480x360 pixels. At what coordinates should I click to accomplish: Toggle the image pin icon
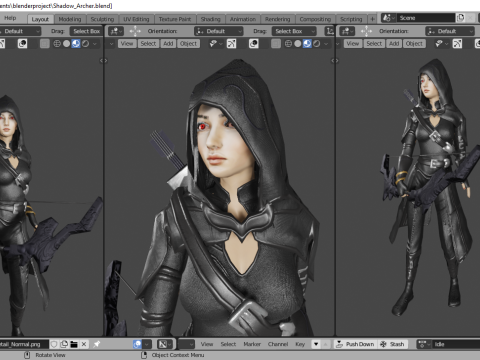pyautogui.click(x=97, y=344)
